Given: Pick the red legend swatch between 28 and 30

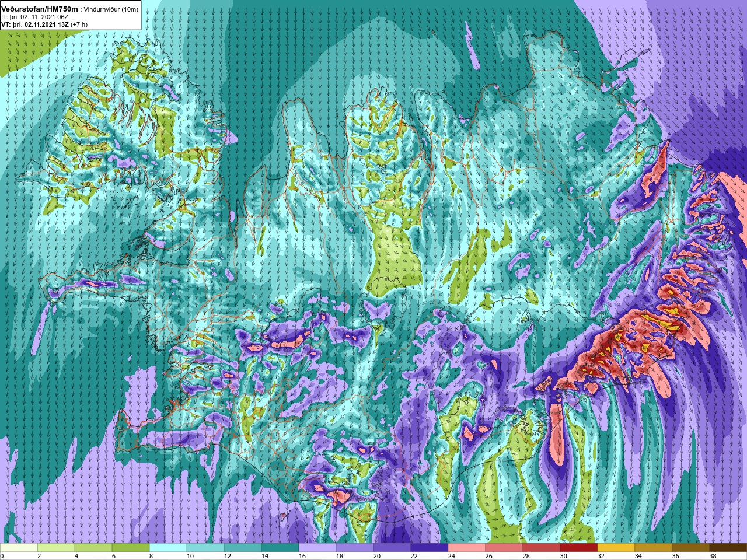Looking at the screenshot, I should [542, 548].
